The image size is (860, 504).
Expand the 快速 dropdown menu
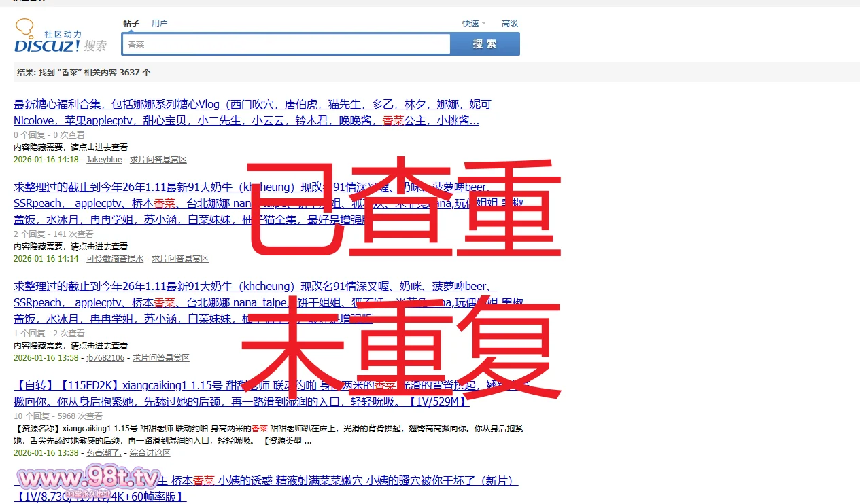click(474, 23)
